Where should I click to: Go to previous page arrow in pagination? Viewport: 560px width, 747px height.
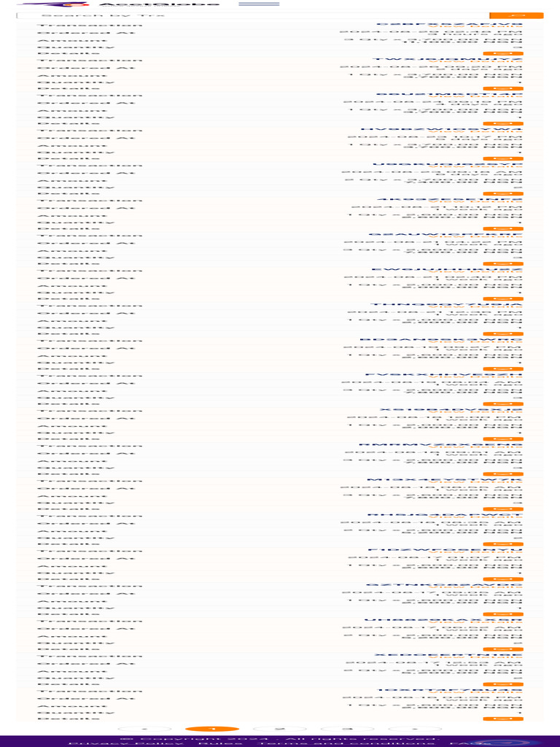tap(144, 729)
